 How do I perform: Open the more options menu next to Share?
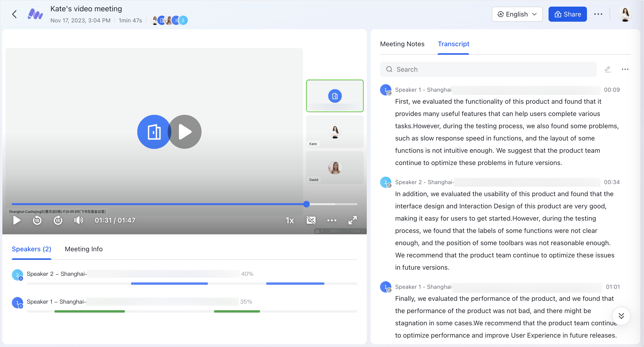(x=598, y=14)
